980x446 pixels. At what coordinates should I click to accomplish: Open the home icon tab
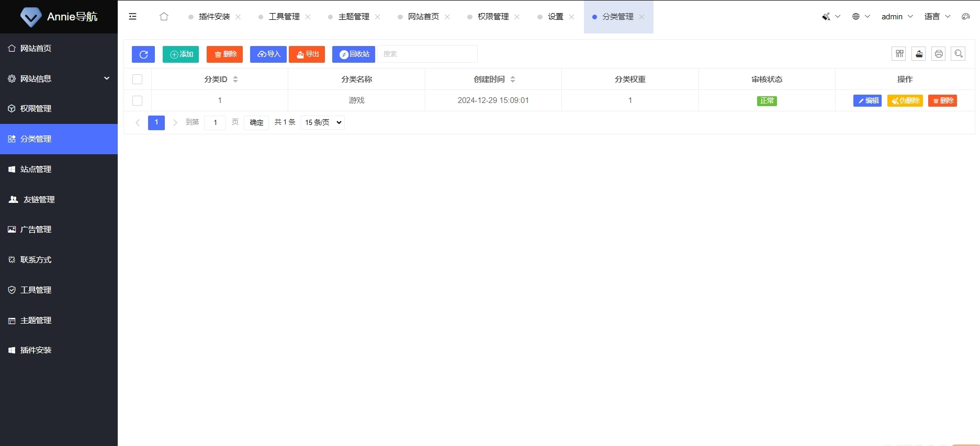click(x=164, y=17)
